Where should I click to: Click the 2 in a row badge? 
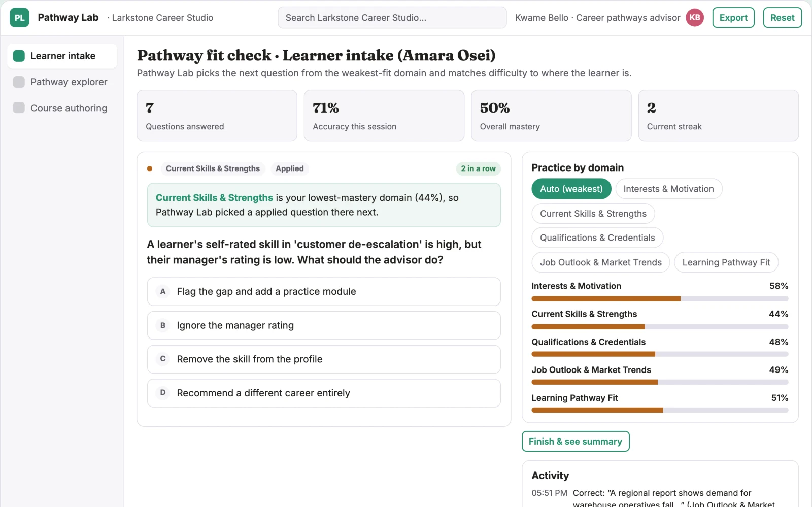(478, 168)
